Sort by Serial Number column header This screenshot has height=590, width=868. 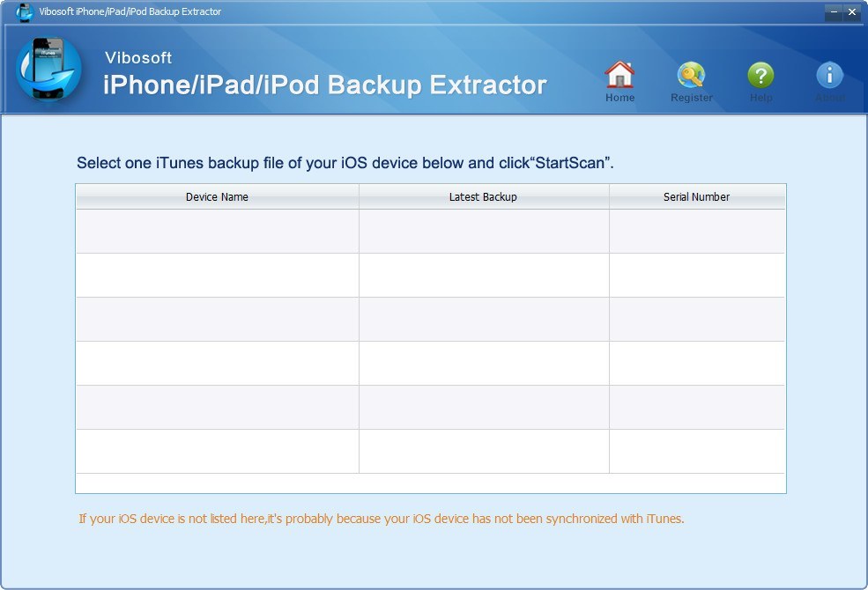697,197
